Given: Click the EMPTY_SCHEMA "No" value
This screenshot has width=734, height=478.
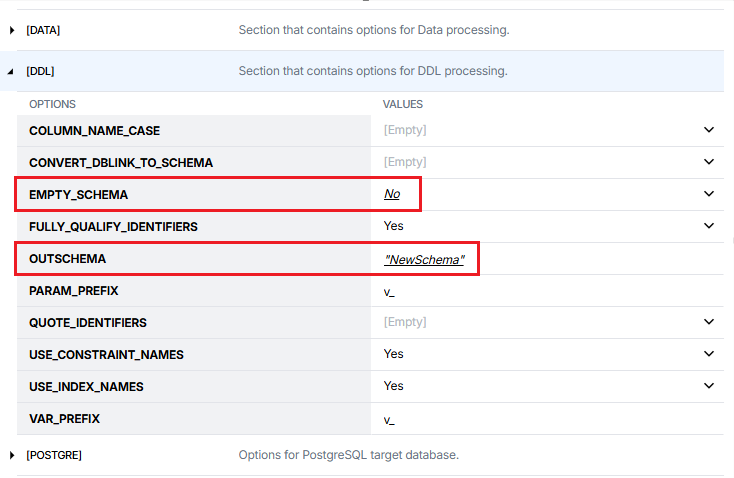Looking at the screenshot, I should coord(392,194).
